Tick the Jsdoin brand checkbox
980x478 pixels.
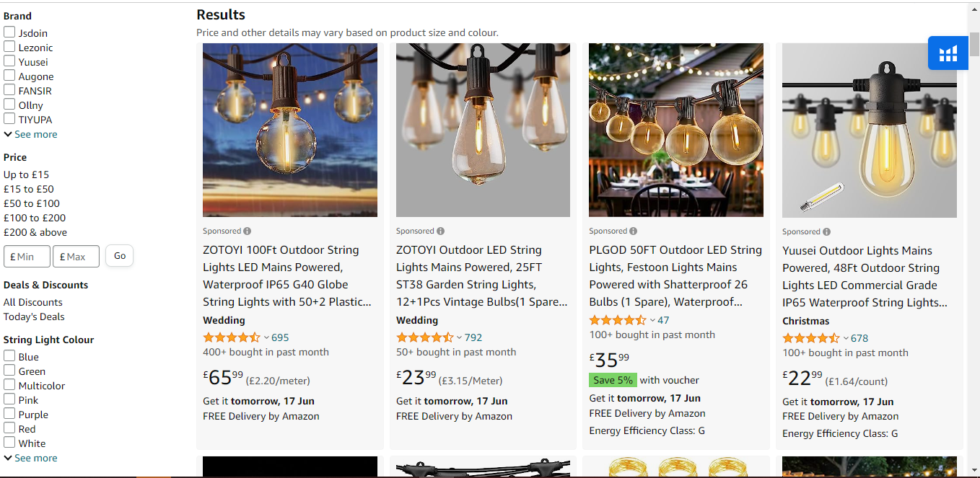tap(9, 32)
